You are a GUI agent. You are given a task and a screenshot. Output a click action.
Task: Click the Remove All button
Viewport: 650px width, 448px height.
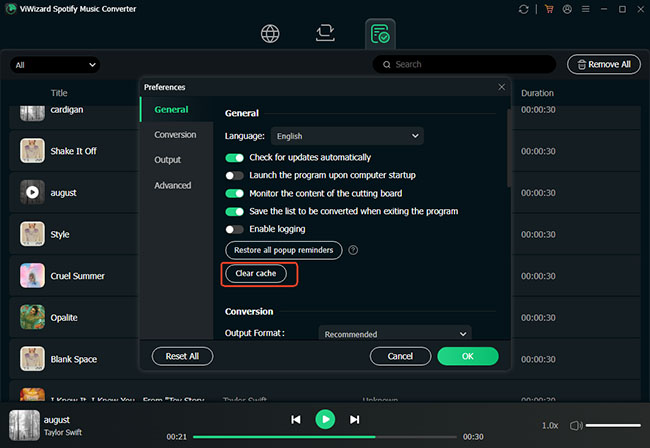point(604,64)
